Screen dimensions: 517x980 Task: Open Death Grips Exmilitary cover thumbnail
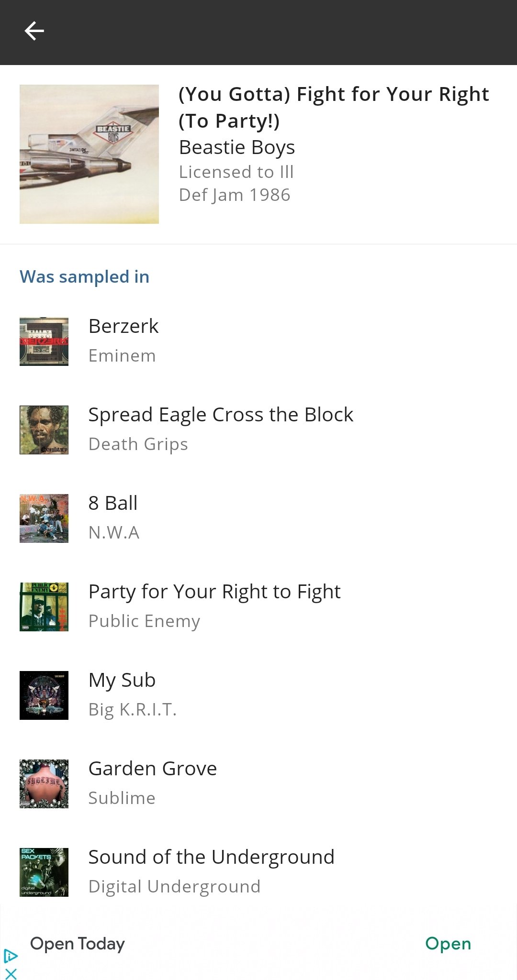click(44, 430)
